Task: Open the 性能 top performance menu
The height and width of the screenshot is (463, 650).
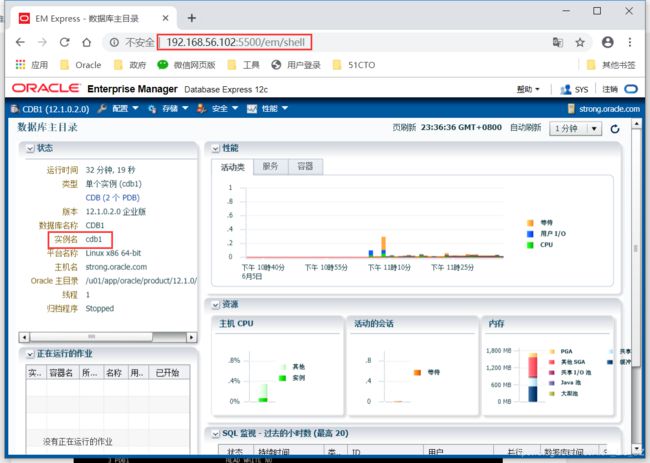Action: coord(267,109)
